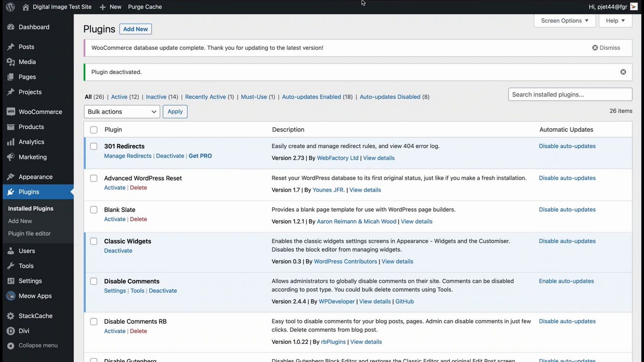Click the Dashboard gauge icon in sidebar

tap(11, 27)
